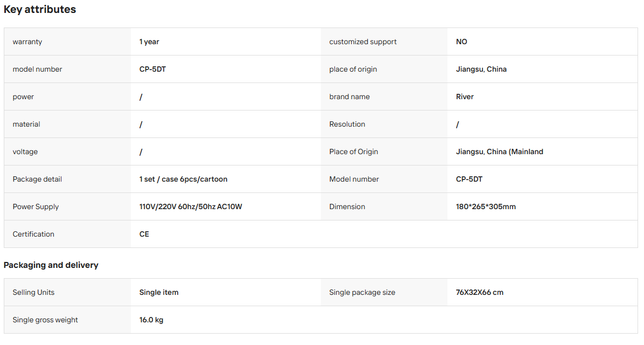Click the model number value CP-5DT
644x345 pixels.
152,69
